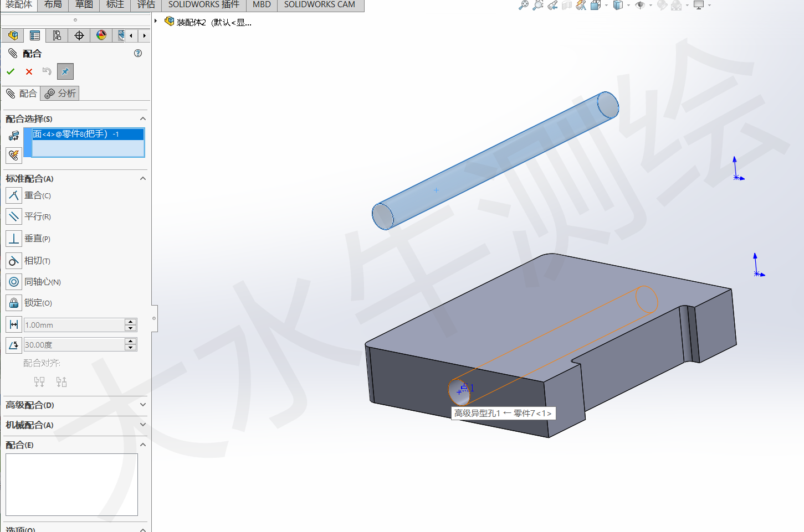Viewport: 804px width, 532px height.
Task: Click the 装配体2 flyout tree item
Action: coord(208,22)
